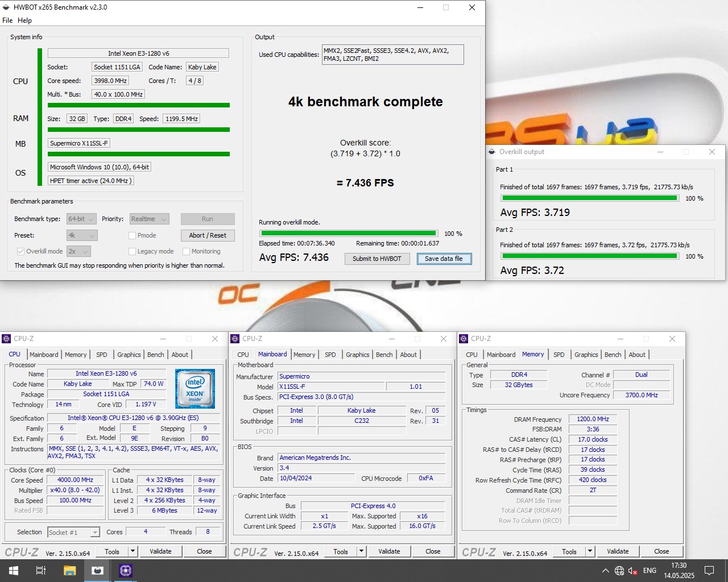Open About tab in Memory CPU-Z window

click(x=637, y=355)
